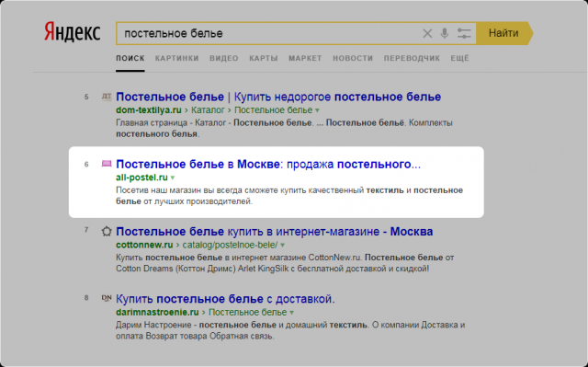Click Постельное белье breadcrumb of darimnastroenie.ru
Screen dimensions: 588x367
pos(247,312)
